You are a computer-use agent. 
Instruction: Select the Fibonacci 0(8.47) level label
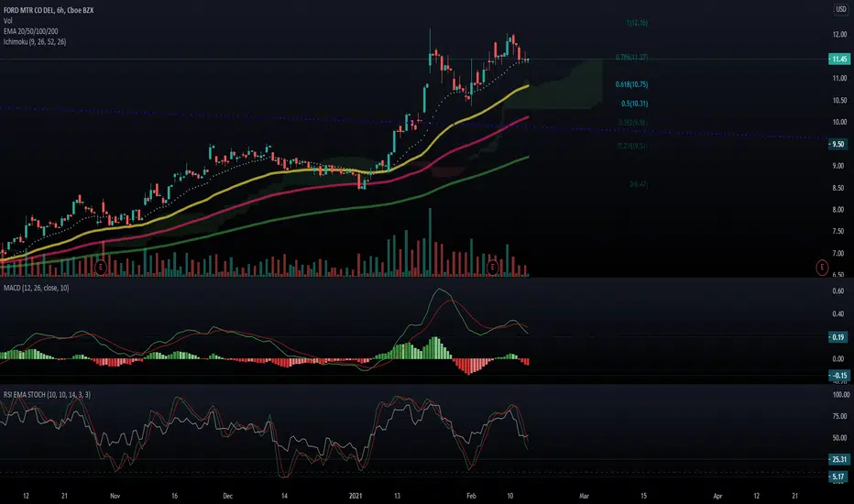(639, 184)
